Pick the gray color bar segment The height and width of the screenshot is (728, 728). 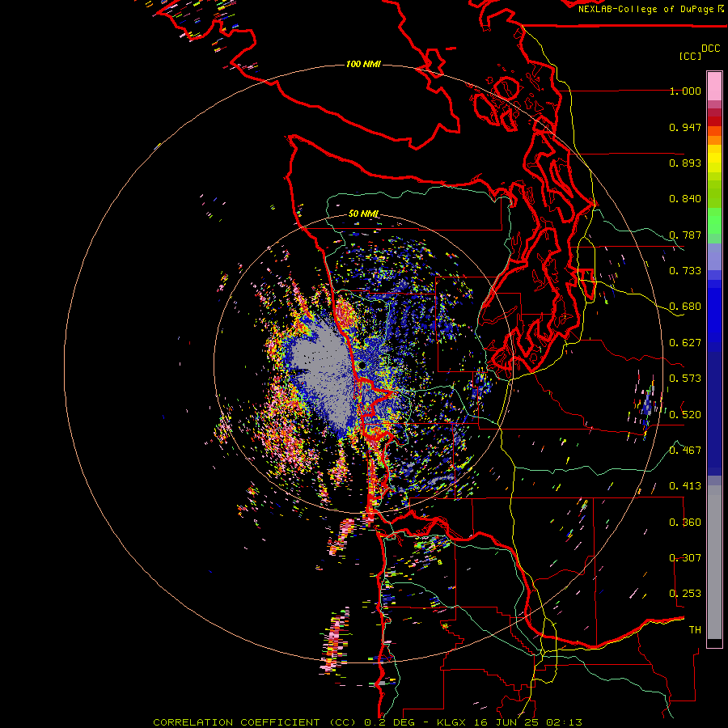pos(714,563)
